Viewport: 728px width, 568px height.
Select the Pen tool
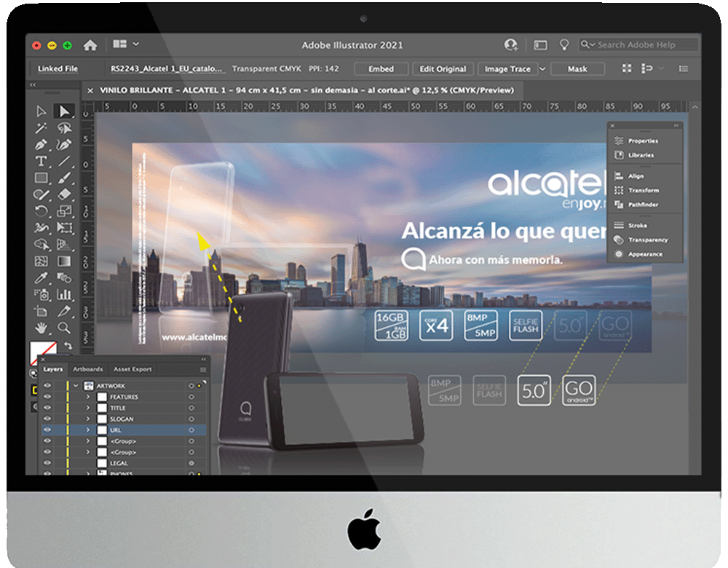point(41,144)
